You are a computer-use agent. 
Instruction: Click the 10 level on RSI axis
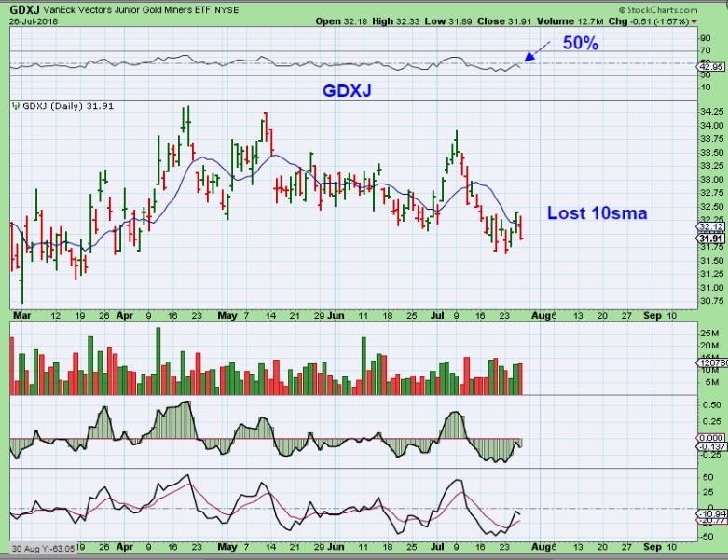coord(706,88)
